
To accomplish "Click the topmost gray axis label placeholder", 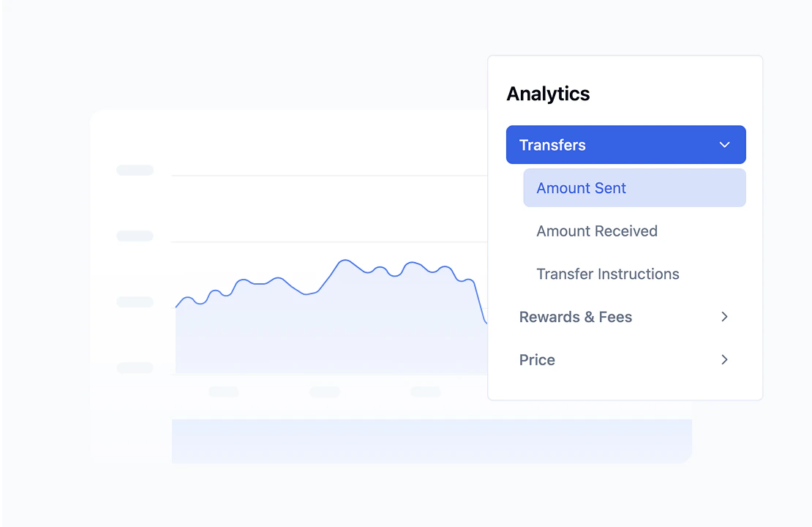I will tap(135, 170).
